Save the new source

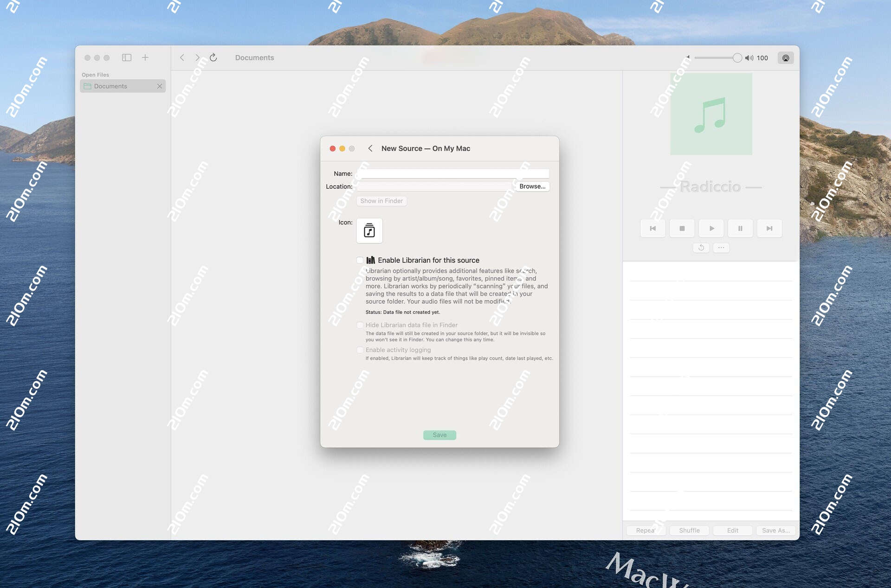(x=439, y=435)
